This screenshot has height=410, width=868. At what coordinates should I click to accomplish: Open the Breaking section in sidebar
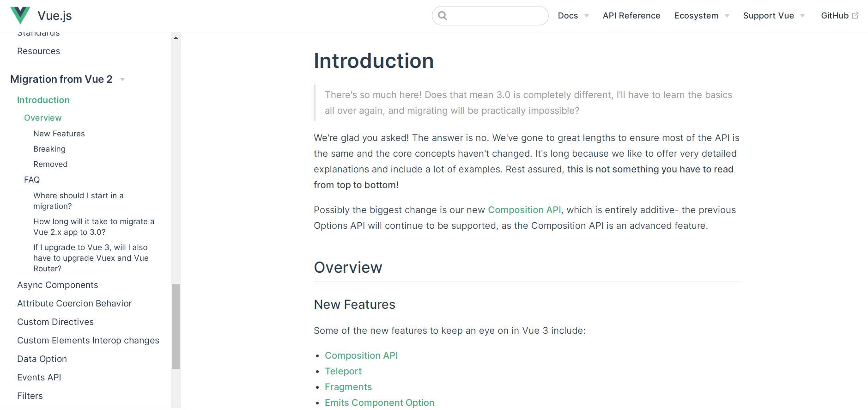coord(49,149)
